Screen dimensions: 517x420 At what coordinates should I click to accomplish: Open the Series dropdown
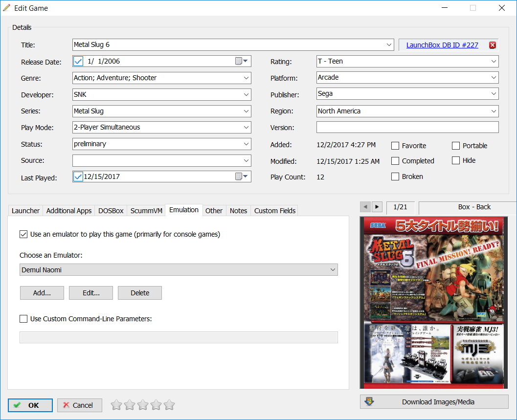(x=247, y=111)
